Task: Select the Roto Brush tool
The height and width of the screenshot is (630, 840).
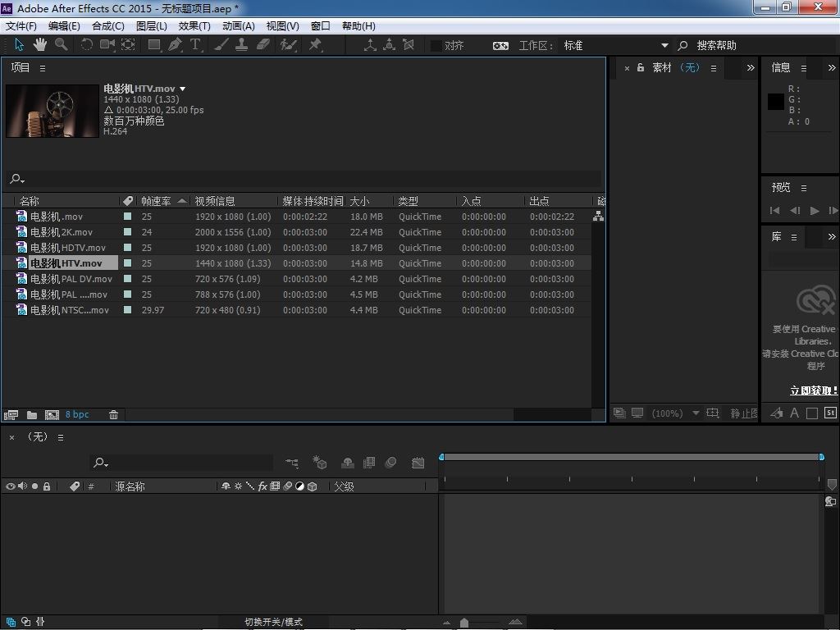Action: coord(288,45)
